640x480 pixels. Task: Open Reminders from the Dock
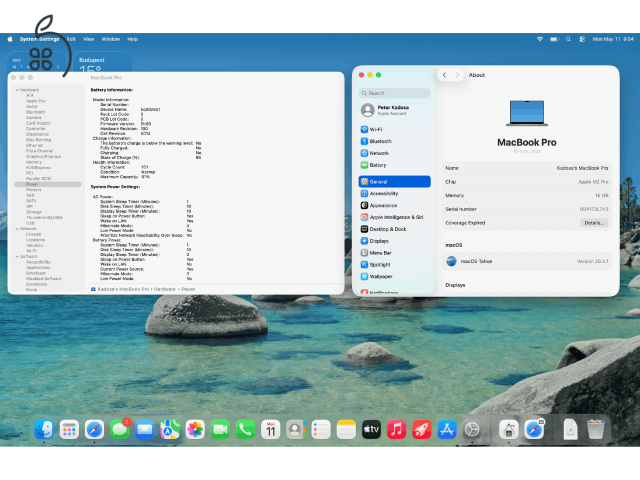[x=321, y=429]
